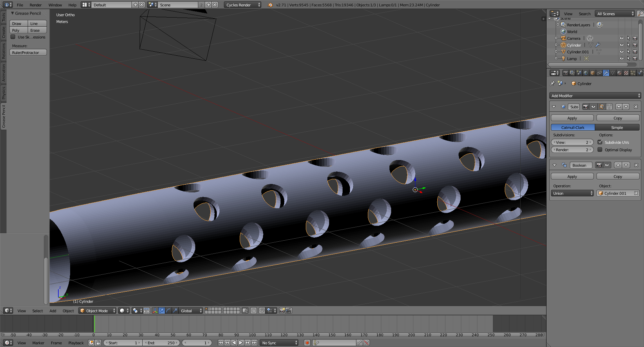Open the All Scenes outliner display dropdown
This screenshot has height=347, width=644.
(x=615, y=14)
